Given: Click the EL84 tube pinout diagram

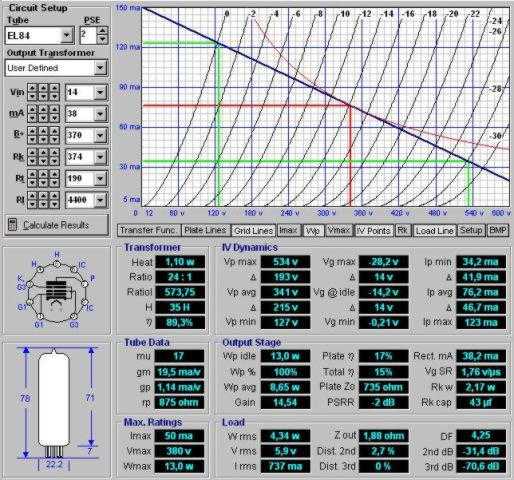Looking at the screenshot, I should pos(57,289).
